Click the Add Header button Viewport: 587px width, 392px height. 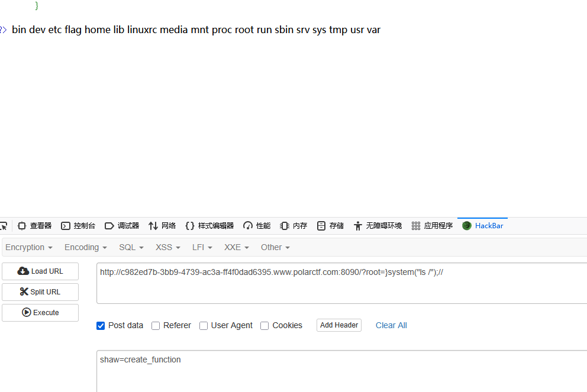[339, 325]
